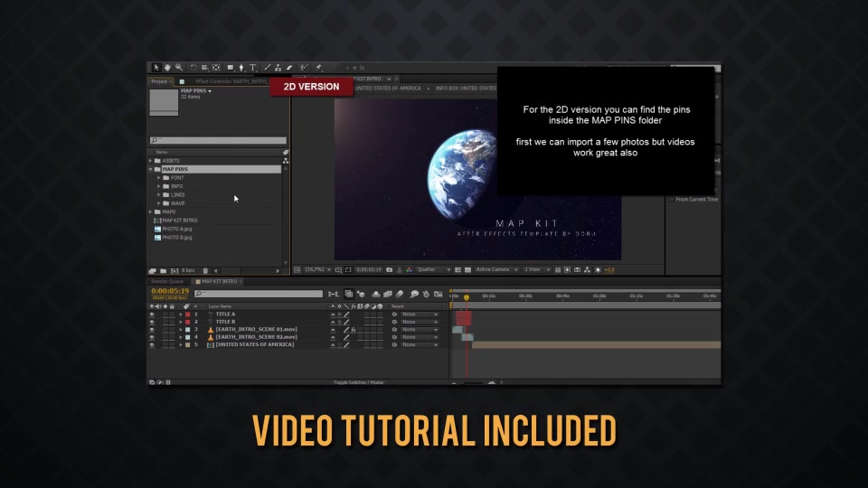
Task: Select the Rotation tool
Action: pyautogui.click(x=193, y=68)
